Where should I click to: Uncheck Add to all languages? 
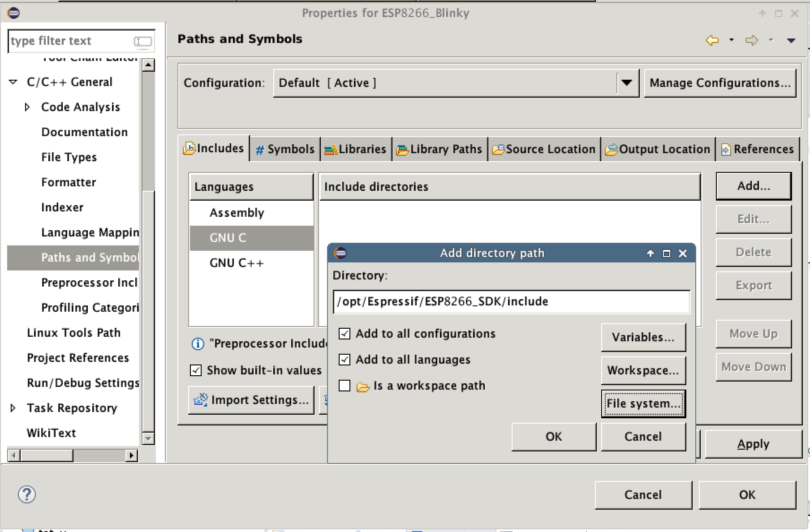click(x=345, y=360)
